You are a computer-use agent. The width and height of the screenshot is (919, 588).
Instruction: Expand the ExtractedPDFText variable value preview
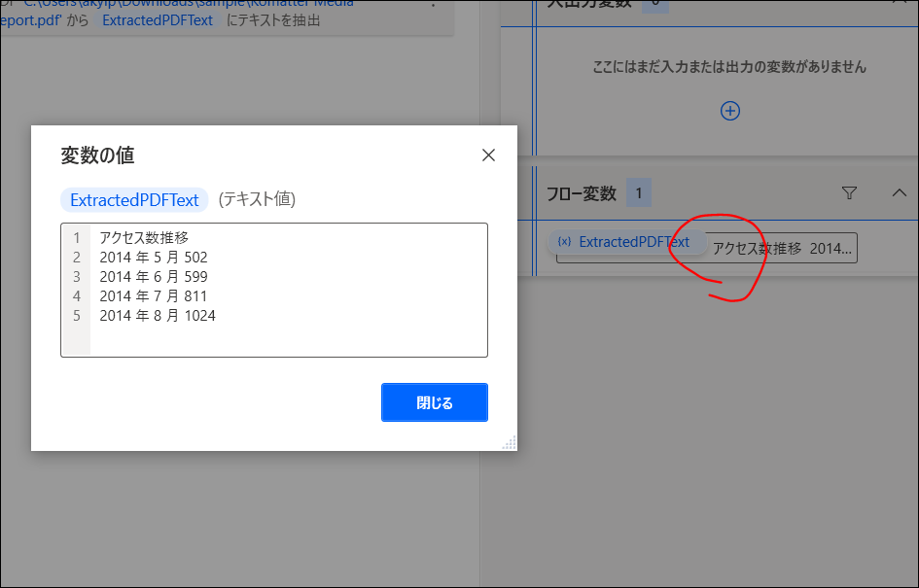tap(782, 248)
